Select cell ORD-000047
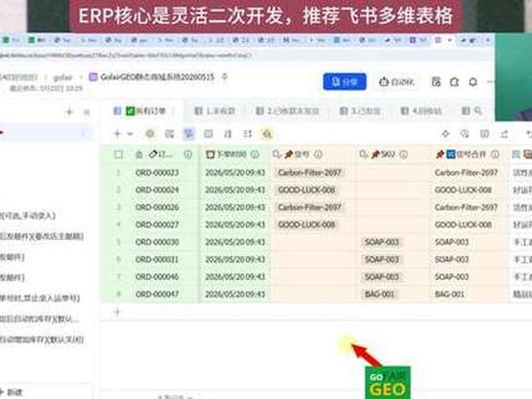Viewport: 532px width, 399px height. point(157,294)
